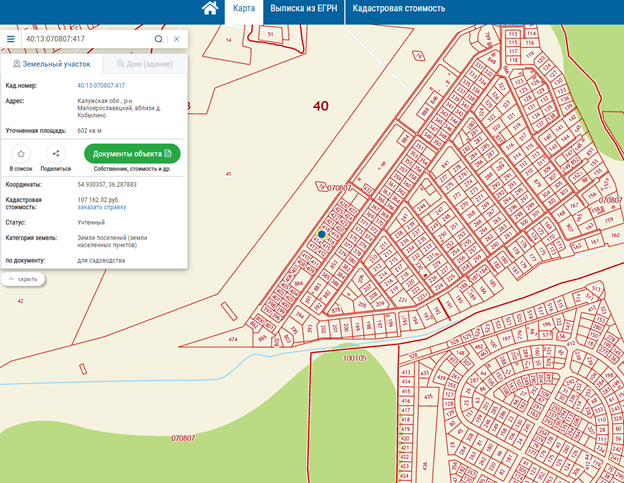Open Выписка из ЕГРН menu item
624x483 pixels.
click(x=304, y=9)
